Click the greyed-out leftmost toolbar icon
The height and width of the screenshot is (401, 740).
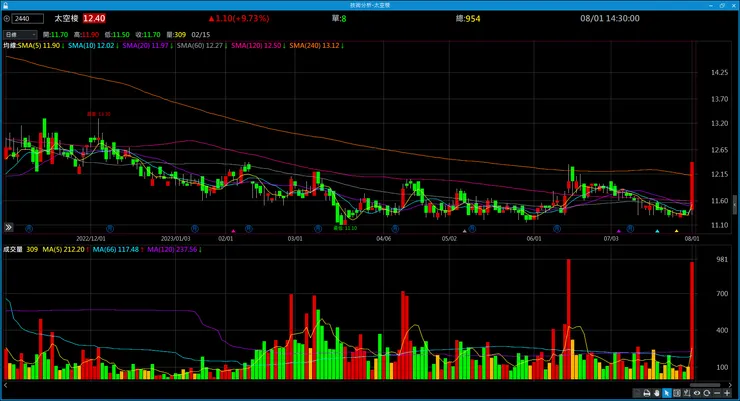637,393
